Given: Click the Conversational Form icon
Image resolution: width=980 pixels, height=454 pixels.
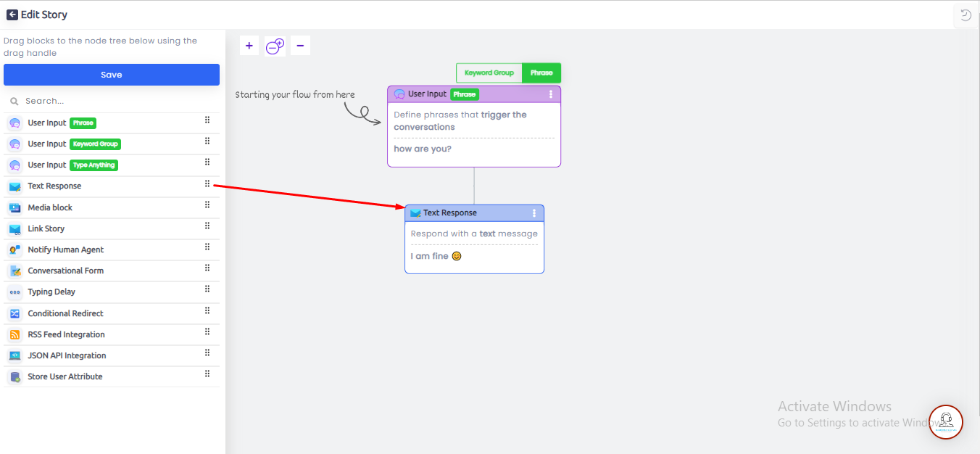Looking at the screenshot, I should 15,271.
